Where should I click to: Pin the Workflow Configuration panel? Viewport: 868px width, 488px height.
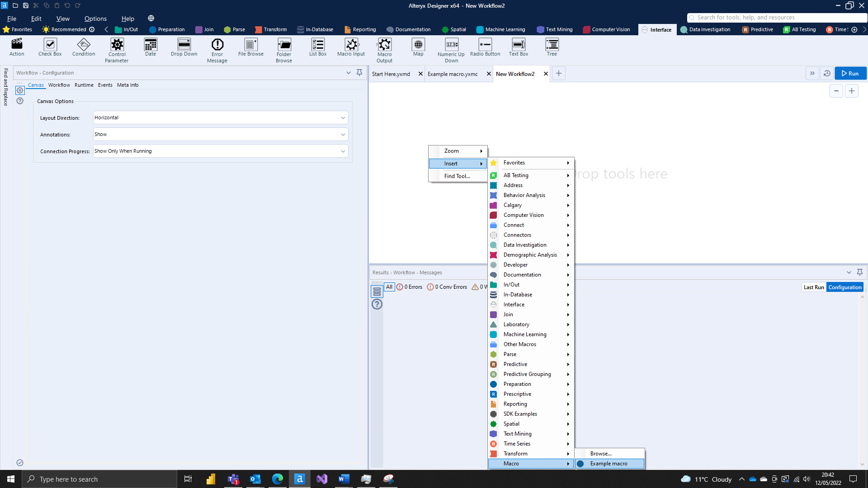click(x=359, y=72)
